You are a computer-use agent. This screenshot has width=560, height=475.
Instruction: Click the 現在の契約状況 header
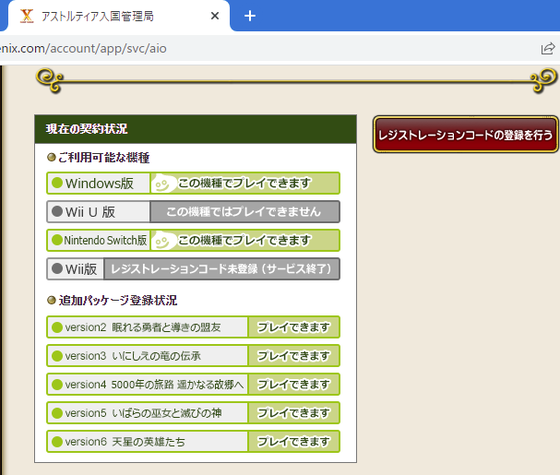pyautogui.click(x=195, y=129)
